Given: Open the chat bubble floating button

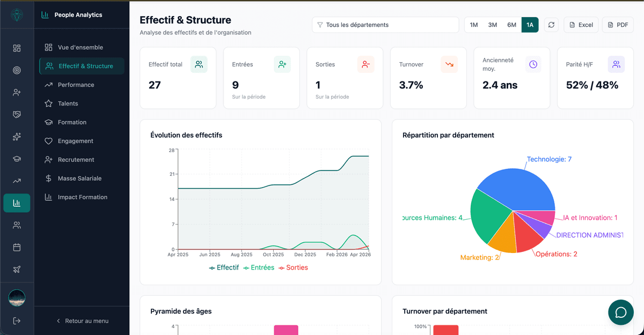Looking at the screenshot, I should point(621,312).
